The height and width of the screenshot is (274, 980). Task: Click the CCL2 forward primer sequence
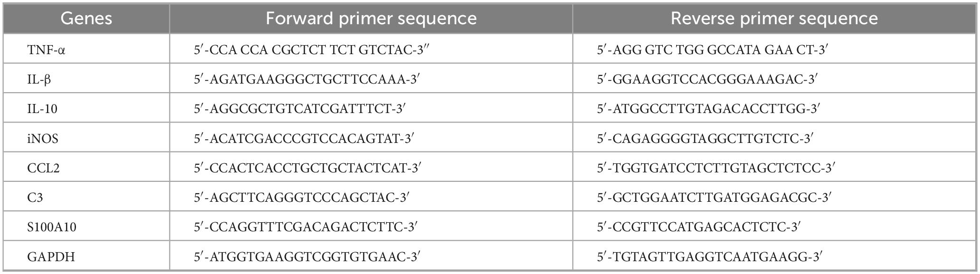click(x=307, y=168)
